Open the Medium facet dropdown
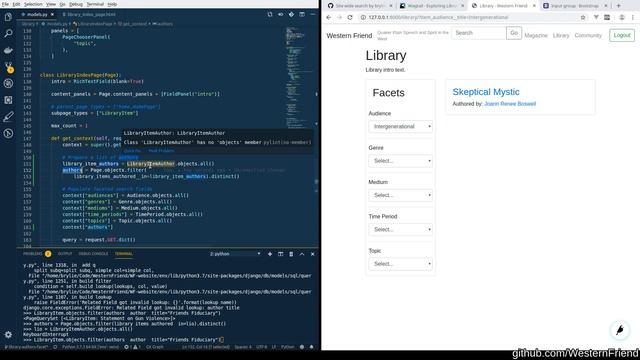640x360 pixels. pyautogui.click(x=400, y=195)
